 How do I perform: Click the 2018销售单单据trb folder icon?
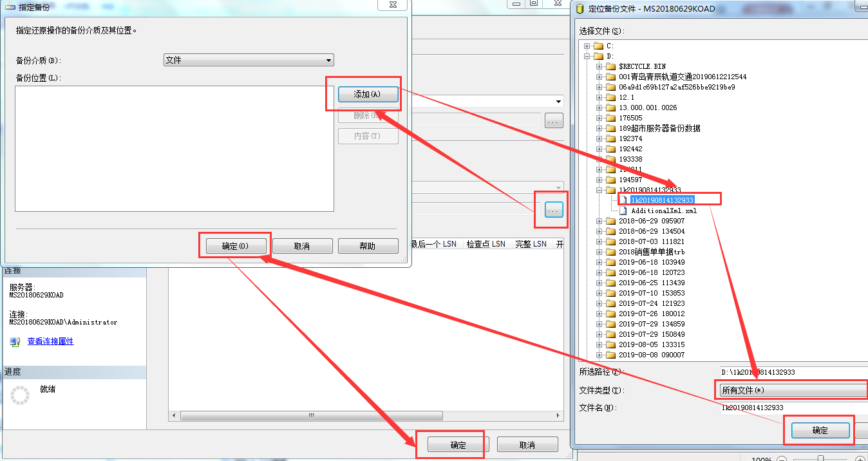[610, 252]
